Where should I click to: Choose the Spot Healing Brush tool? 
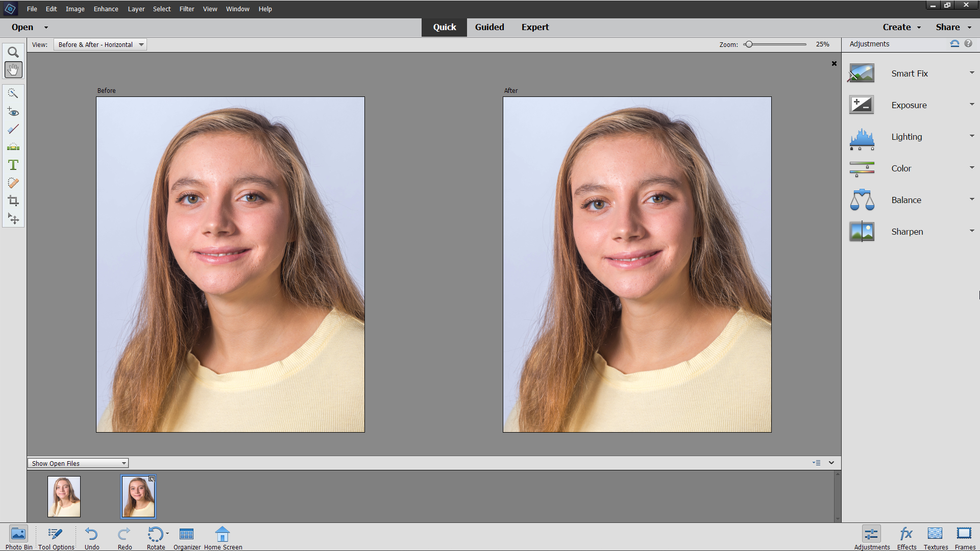pyautogui.click(x=13, y=183)
